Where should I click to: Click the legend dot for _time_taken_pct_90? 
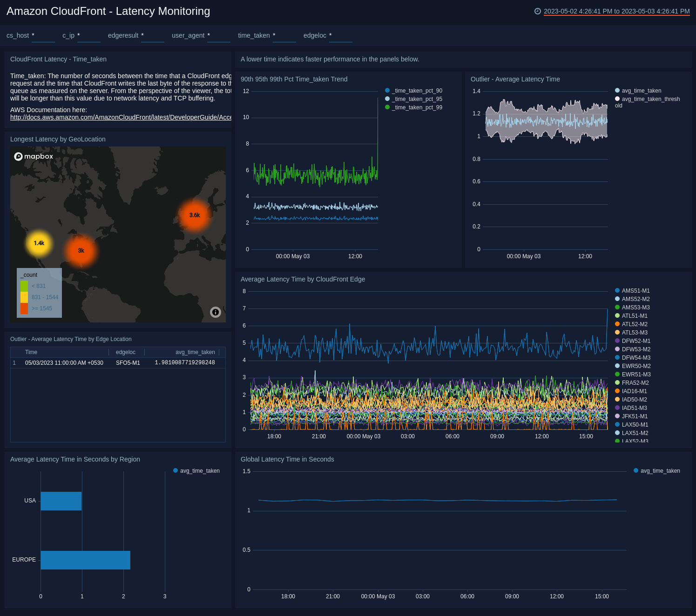tap(386, 90)
